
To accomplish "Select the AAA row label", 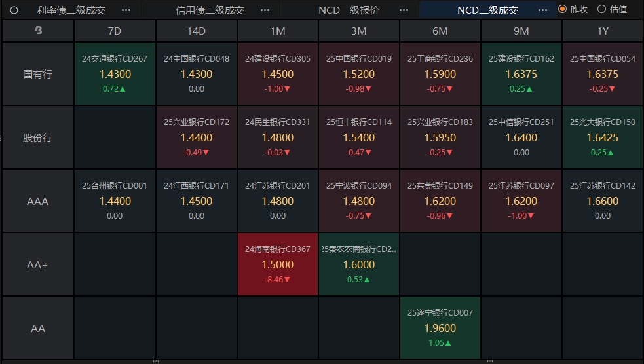I will 38,201.
